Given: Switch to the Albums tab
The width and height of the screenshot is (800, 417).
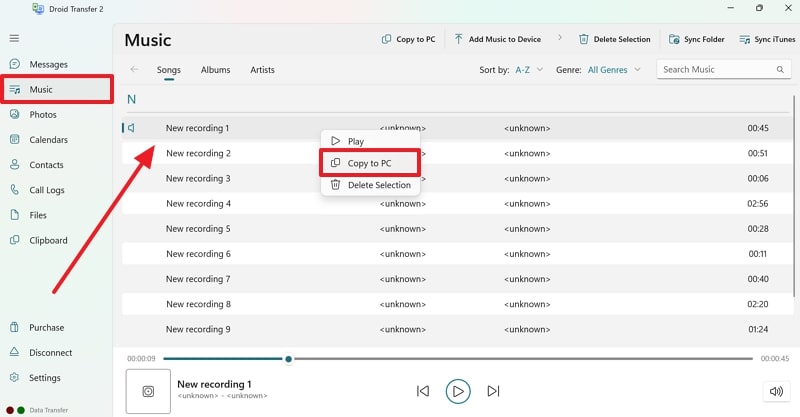Looking at the screenshot, I should tap(215, 70).
